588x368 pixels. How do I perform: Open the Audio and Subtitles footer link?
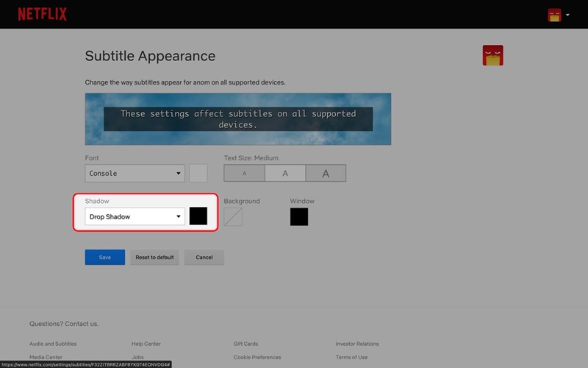pos(53,344)
